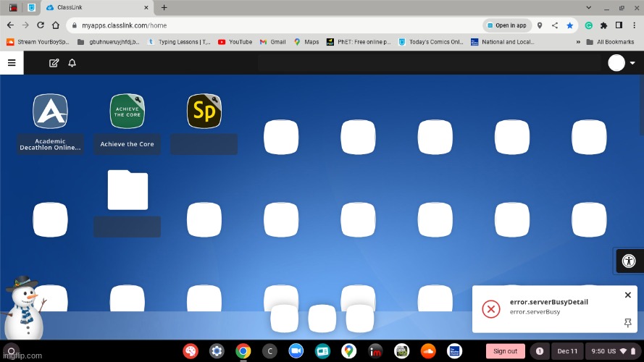Reload the ClassLink page
The image size is (644, 362).
[41, 25]
